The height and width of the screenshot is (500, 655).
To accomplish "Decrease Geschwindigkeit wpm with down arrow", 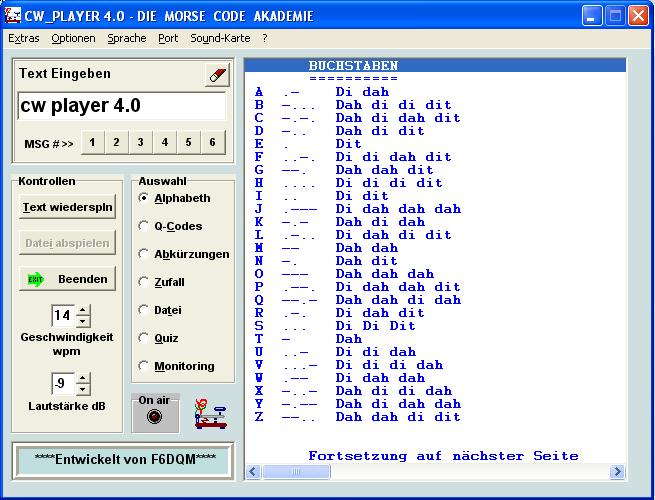I will click(x=83, y=321).
